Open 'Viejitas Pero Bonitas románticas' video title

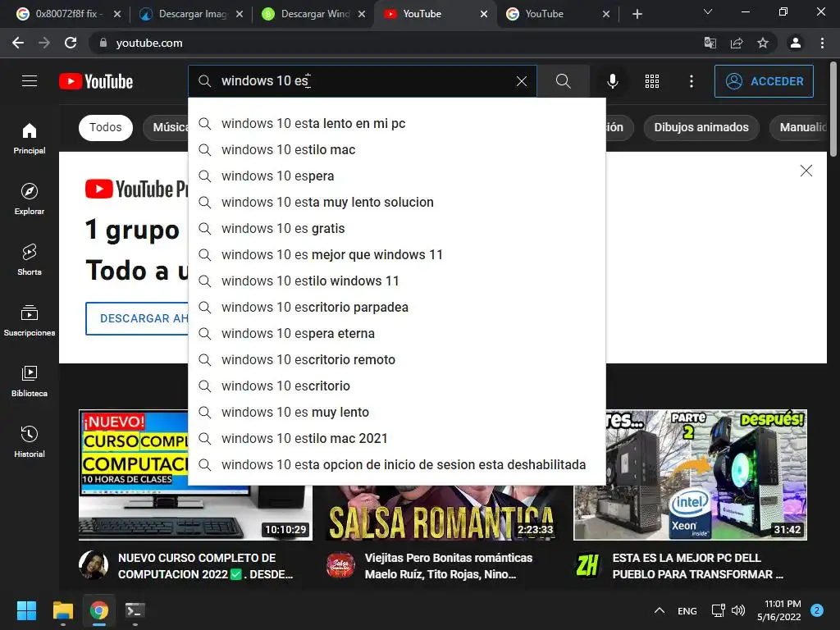(x=449, y=566)
